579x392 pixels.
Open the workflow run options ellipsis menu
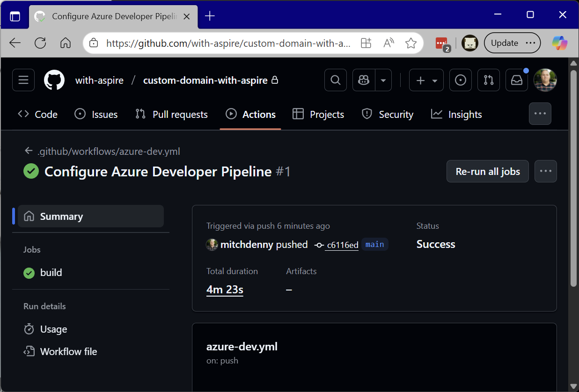click(546, 171)
